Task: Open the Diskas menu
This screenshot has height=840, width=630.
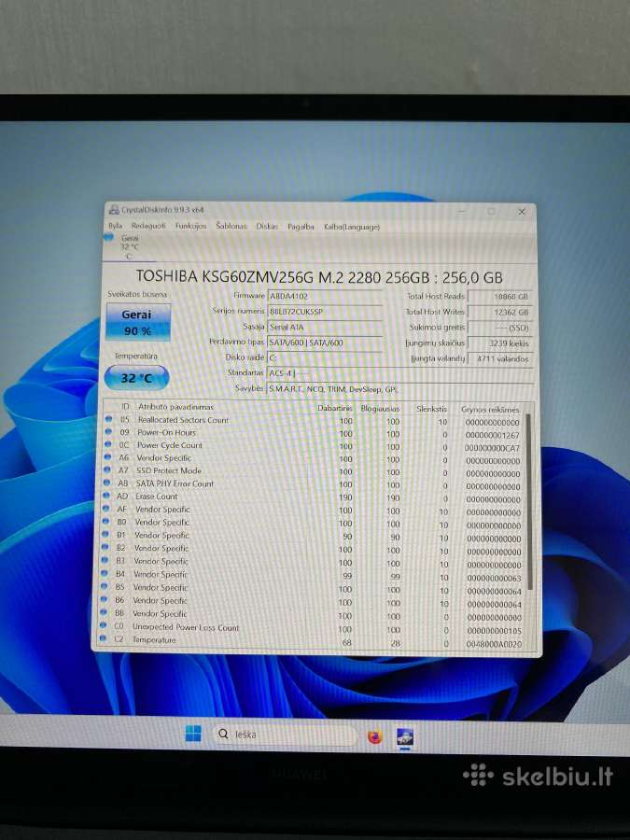Action: [x=267, y=227]
